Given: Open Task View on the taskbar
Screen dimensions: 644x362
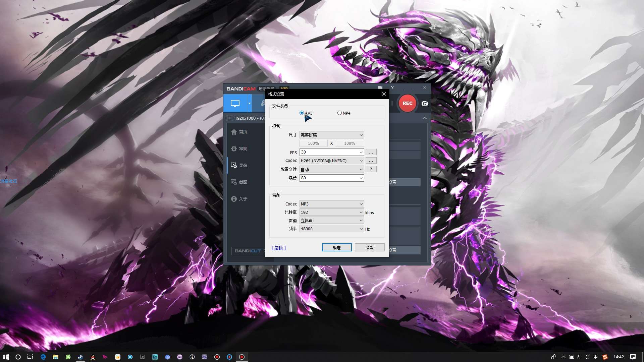Looking at the screenshot, I should coord(30,357).
